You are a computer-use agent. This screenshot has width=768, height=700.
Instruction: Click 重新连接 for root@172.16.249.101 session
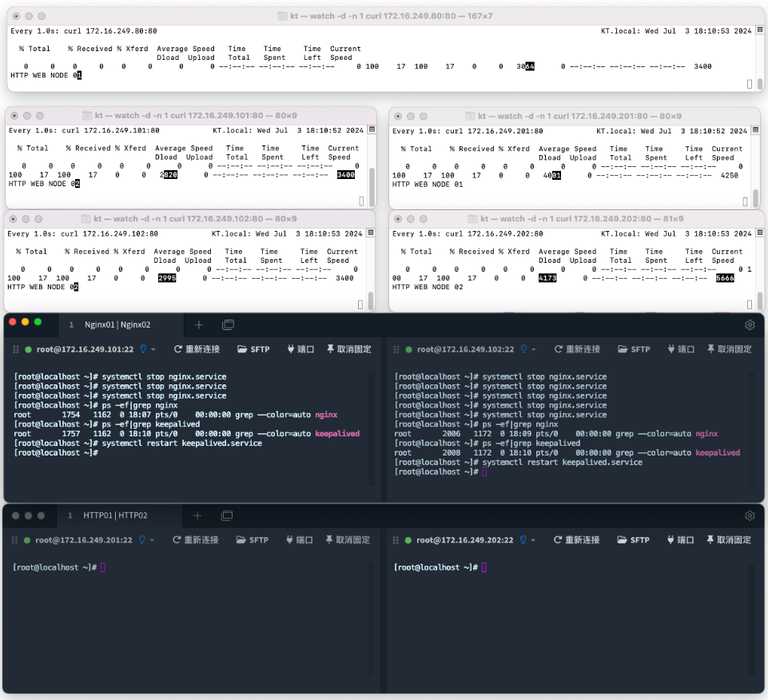[197, 349]
